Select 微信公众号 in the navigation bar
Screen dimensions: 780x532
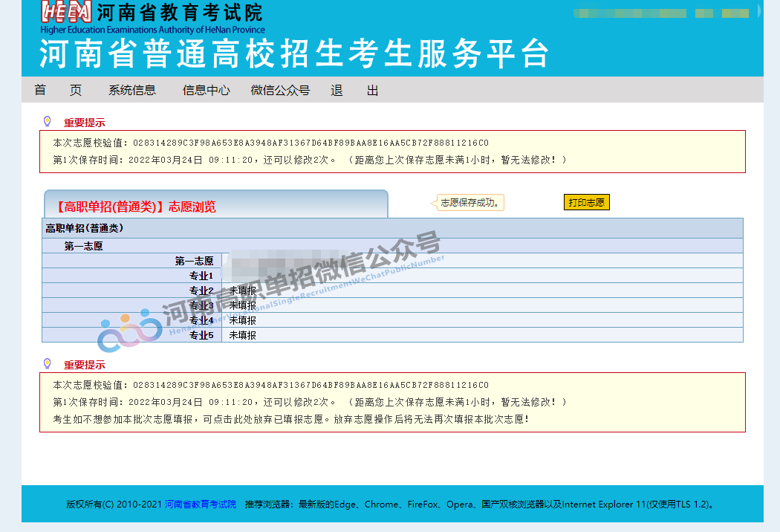pyautogui.click(x=280, y=90)
